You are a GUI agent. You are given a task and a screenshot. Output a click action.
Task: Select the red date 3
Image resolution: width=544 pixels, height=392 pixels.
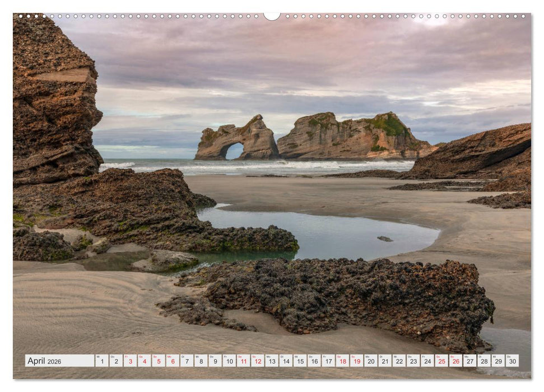point(129,361)
